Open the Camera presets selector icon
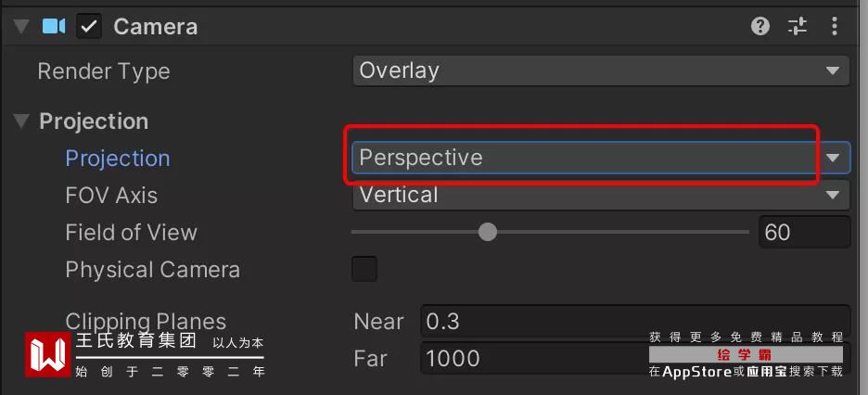 tap(798, 26)
